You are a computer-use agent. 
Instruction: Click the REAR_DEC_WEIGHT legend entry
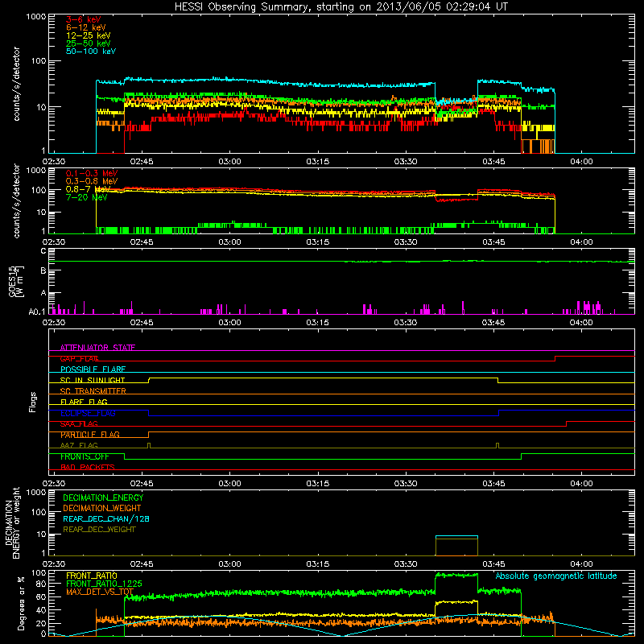click(x=99, y=530)
